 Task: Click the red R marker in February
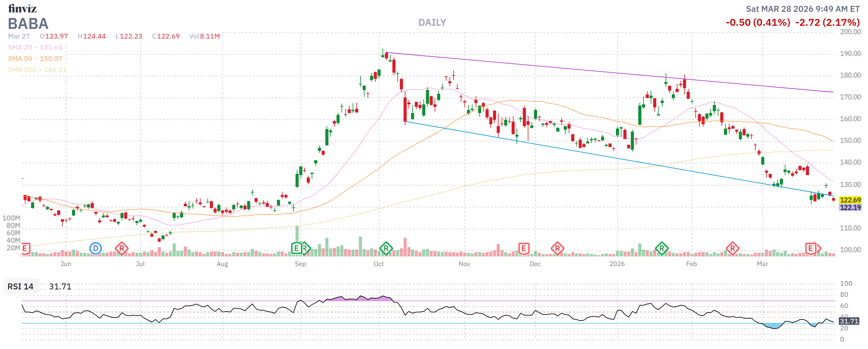click(732, 249)
